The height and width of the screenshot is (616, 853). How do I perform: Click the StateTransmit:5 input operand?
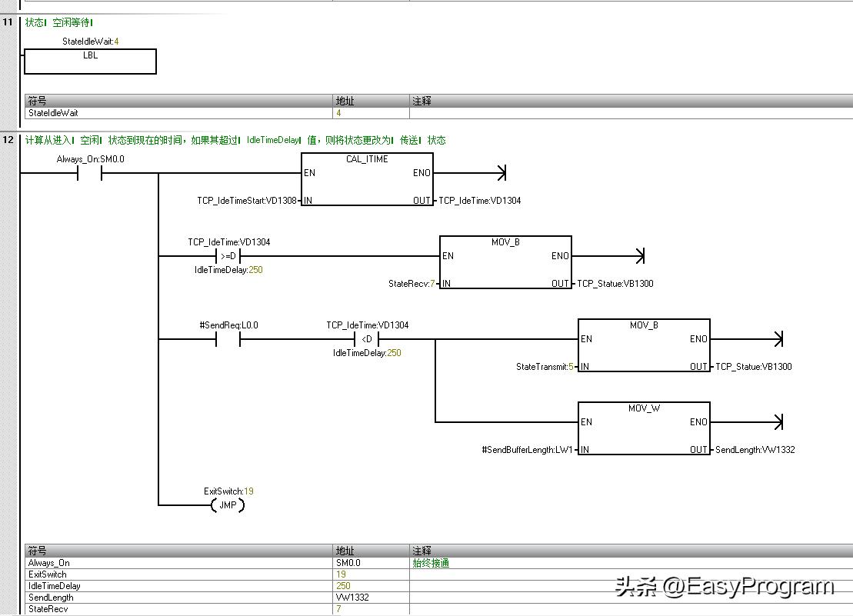[545, 367]
